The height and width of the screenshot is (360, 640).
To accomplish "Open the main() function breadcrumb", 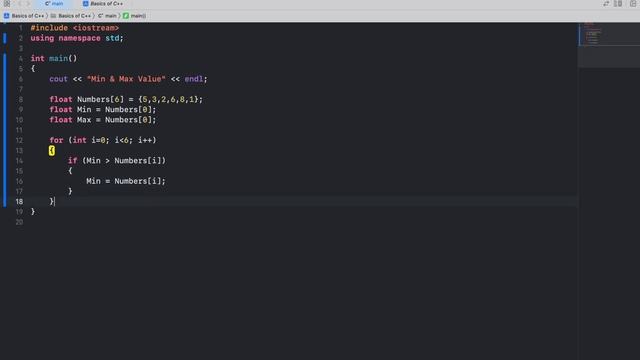I will click(138, 16).
